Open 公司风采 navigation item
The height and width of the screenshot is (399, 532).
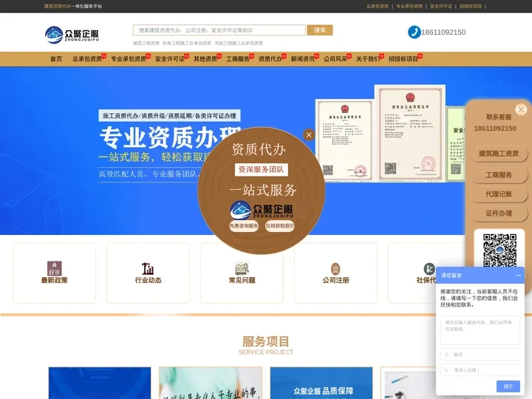coord(335,59)
